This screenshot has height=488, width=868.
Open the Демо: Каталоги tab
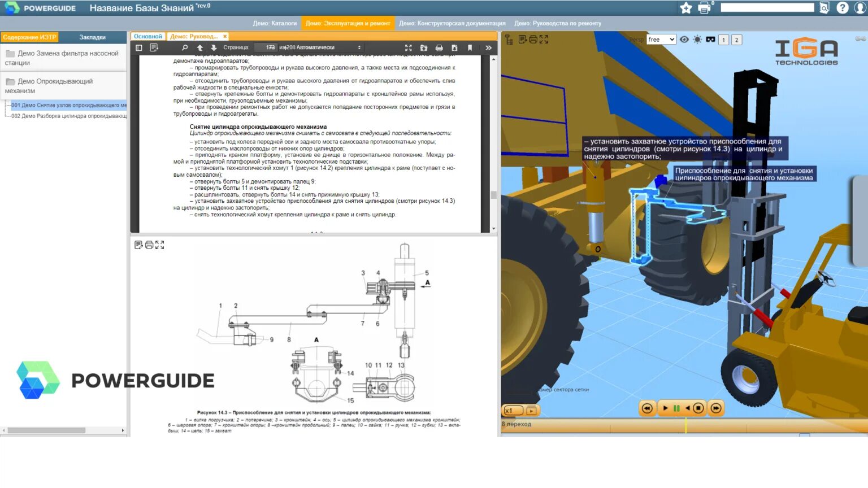click(x=275, y=23)
